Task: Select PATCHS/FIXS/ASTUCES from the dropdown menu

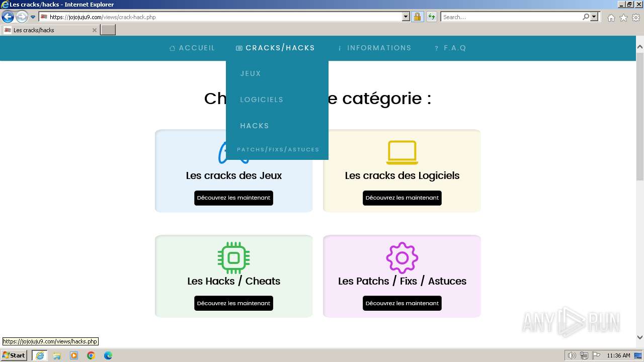Action: click(x=278, y=149)
